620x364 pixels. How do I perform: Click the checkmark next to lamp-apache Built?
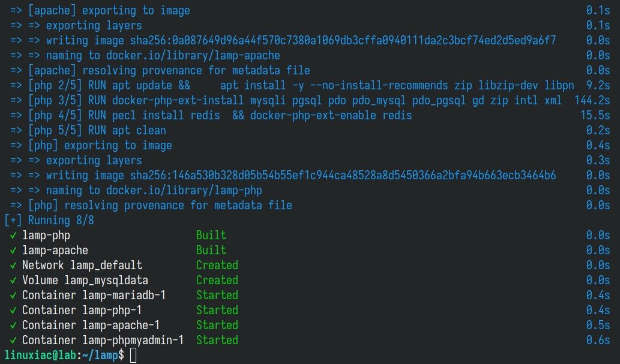(13, 250)
